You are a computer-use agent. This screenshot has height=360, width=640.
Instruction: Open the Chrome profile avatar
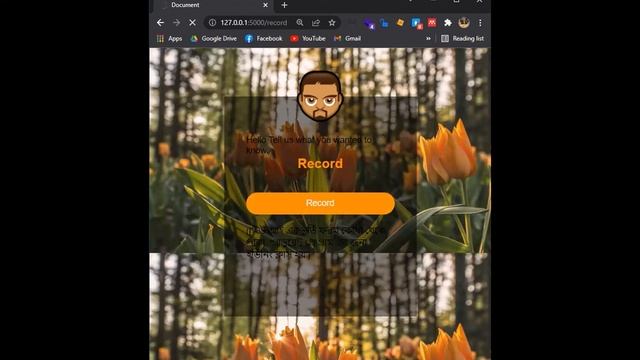pos(464,22)
